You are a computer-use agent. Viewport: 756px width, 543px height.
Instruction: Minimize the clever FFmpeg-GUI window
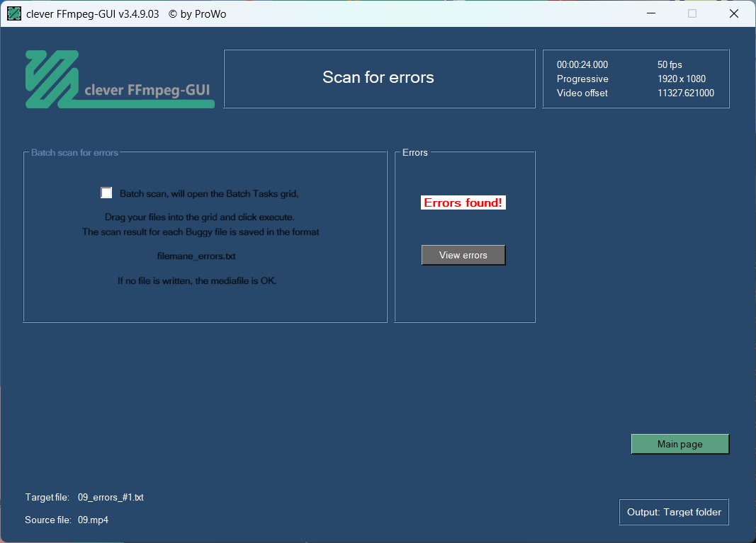[x=651, y=13]
